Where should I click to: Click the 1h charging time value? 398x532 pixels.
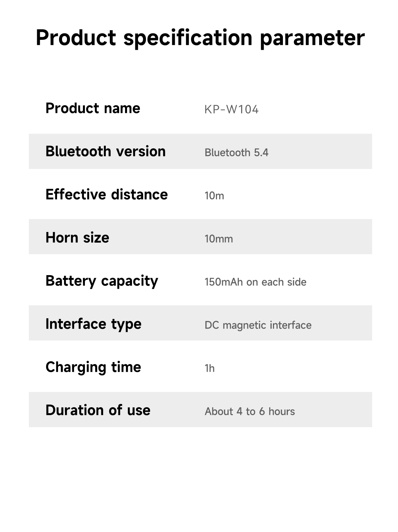click(210, 368)
